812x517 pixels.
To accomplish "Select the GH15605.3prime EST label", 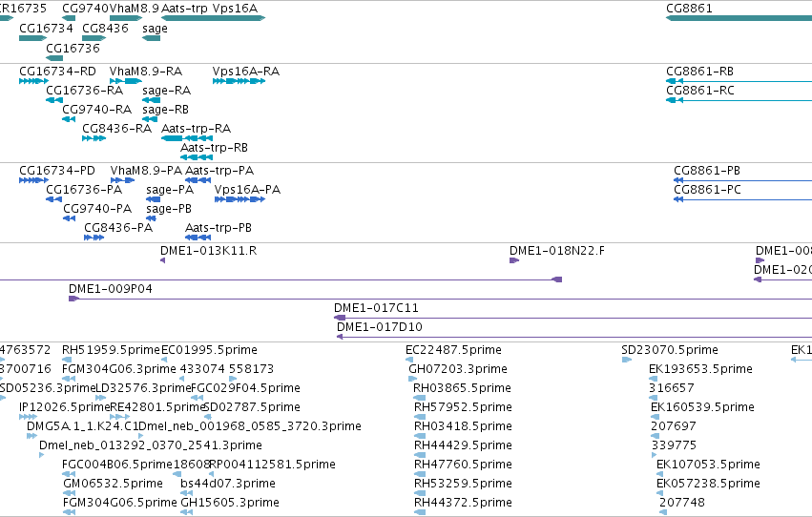I will (x=230, y=503).
